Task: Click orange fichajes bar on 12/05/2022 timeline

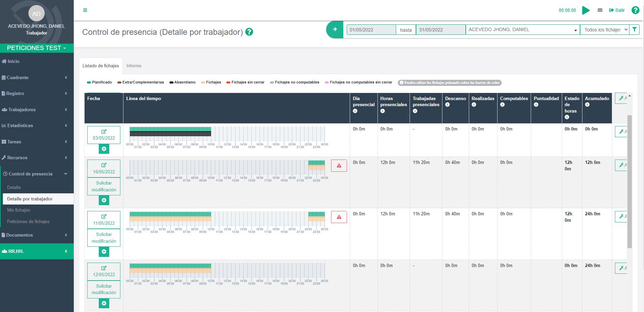Action: 170,271
